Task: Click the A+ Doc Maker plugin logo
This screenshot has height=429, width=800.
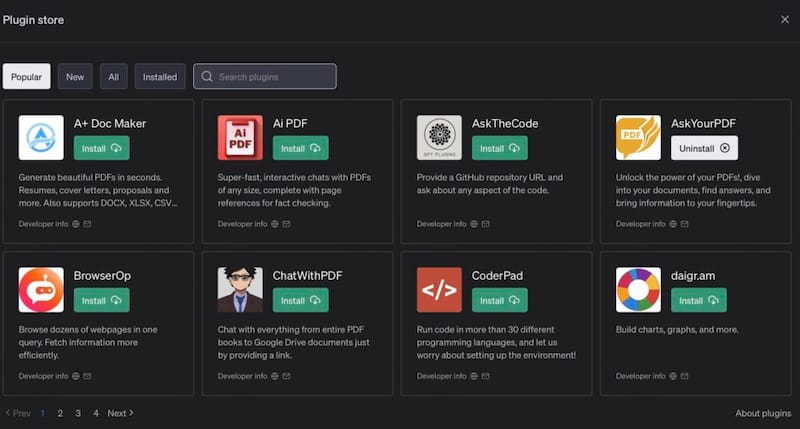Action: coord(41,137)
